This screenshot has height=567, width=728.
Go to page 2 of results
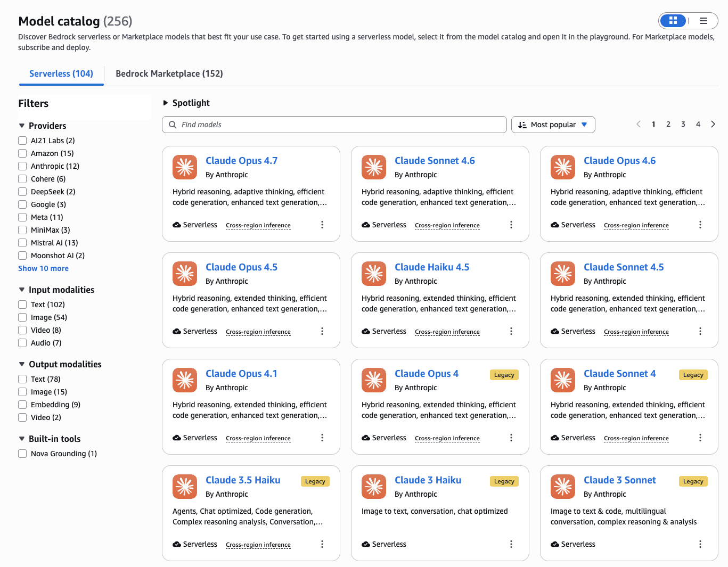click(x=668, y=124)
